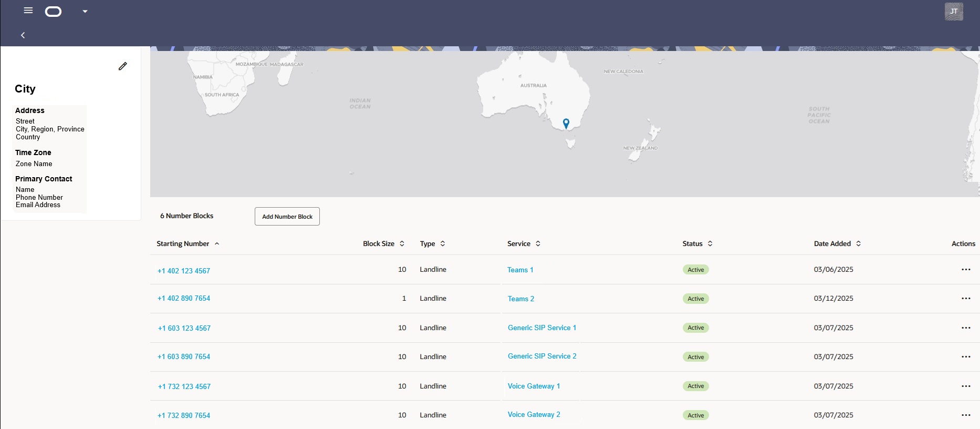The height and width of the screenshot is (429, 980).
Task: Click the Oracle logo icon
Action: click(x=54, y=12)
